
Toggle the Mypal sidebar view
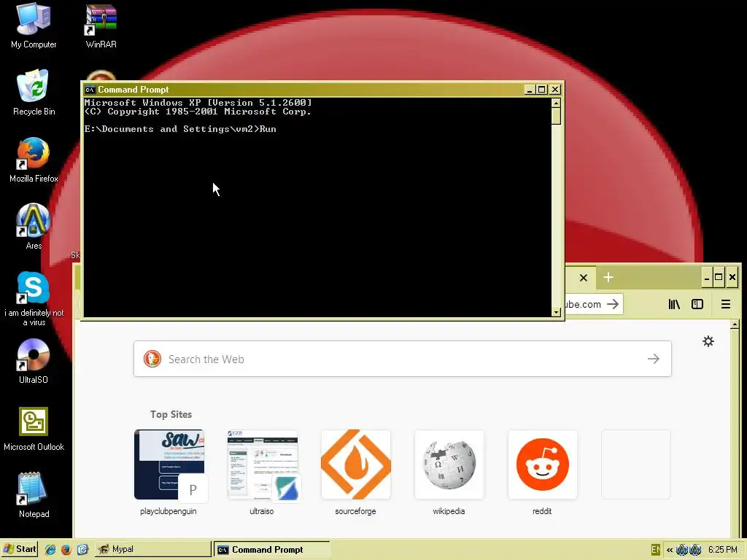(x=697, y=304)
